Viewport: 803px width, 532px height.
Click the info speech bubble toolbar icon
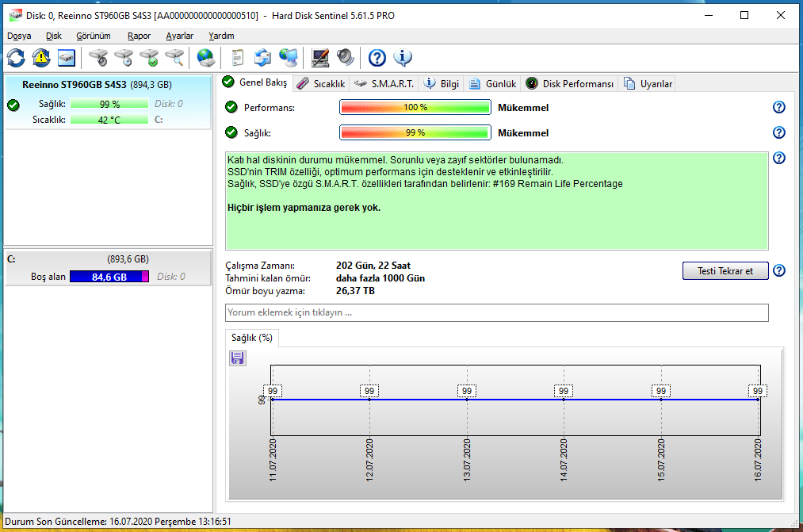403,58
